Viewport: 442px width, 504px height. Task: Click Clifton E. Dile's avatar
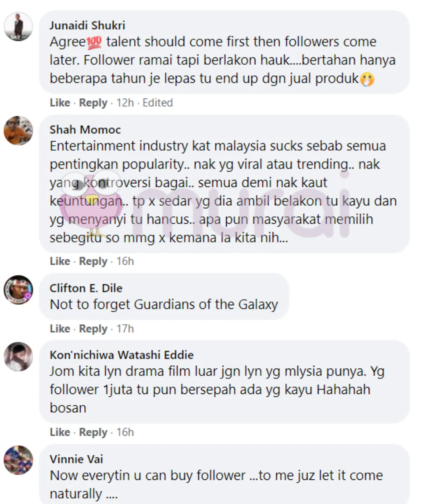tap(18, 290)
